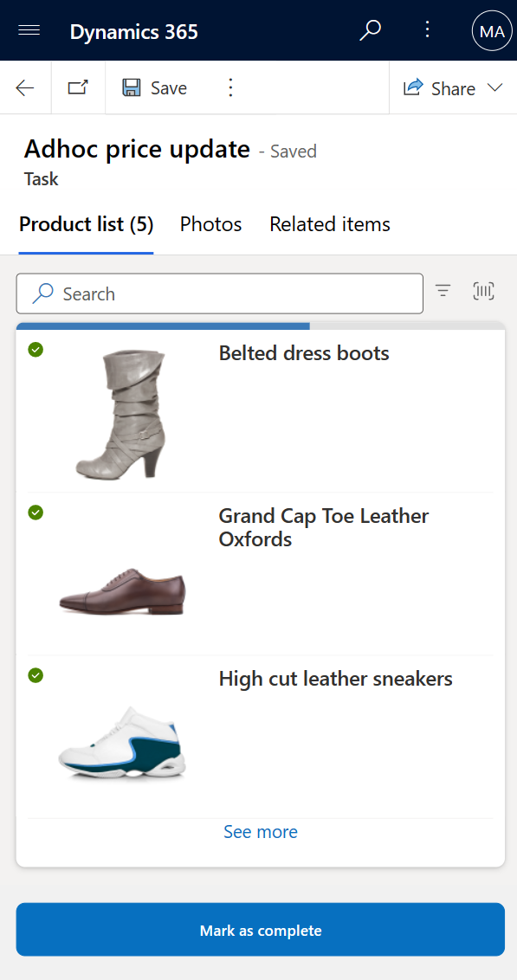Toggle Belted dress boots green checkmark
The width and height of the screenshot is (517, 980).
click(x=36, y=350)
